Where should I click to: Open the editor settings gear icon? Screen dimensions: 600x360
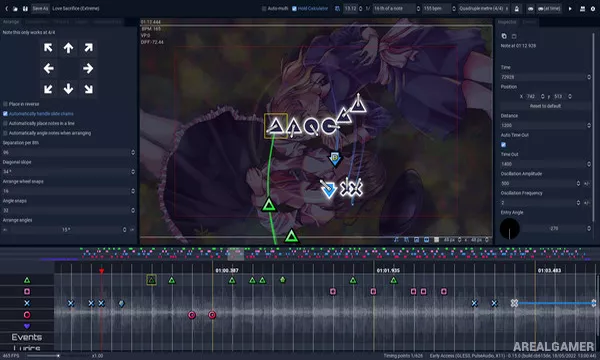(593, 8)
